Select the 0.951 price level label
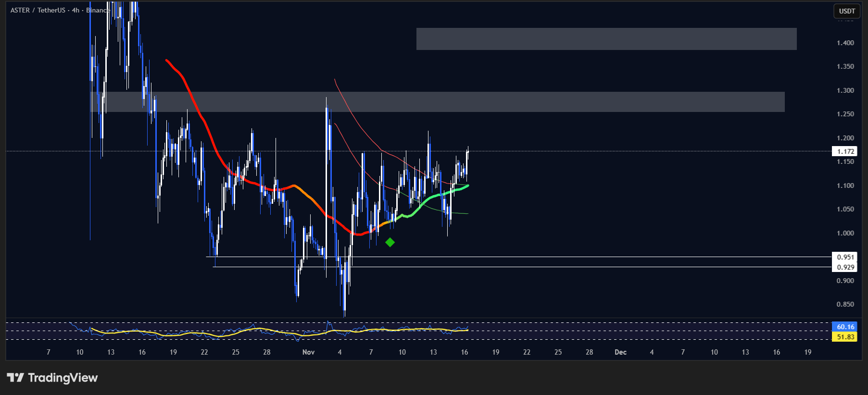Viewport: 868px width, 395px height. (845, 257)
